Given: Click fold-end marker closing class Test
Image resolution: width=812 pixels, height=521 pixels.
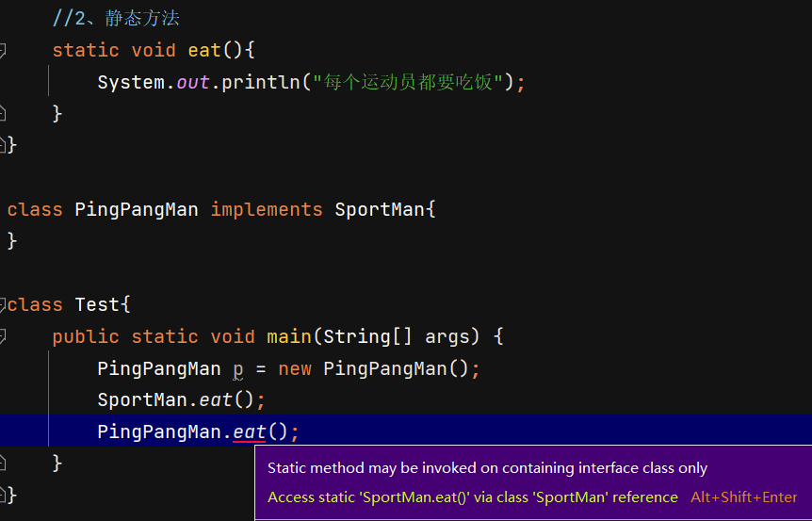Looking at the screenshot, I should pyautogui.click(x=4, y=495).
